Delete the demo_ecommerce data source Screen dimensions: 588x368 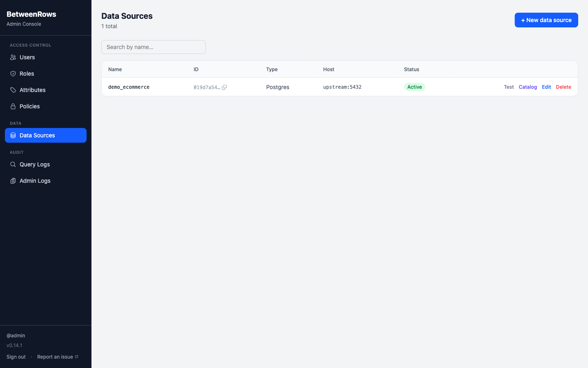(x=563, y=87)
